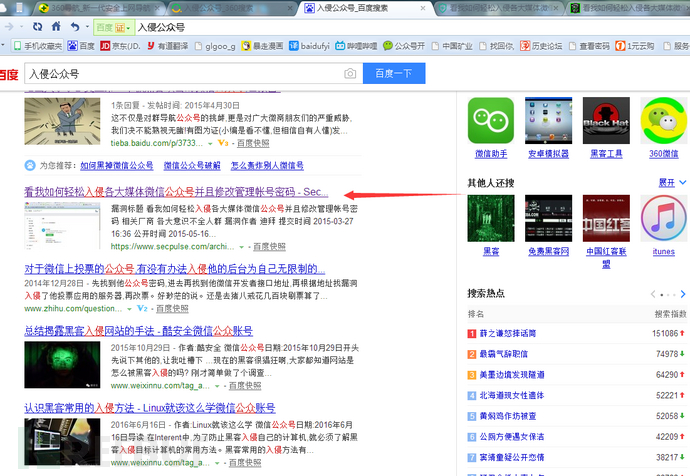
Task: Click recommended search 微信公众号破解
Action: pos(192,165)
